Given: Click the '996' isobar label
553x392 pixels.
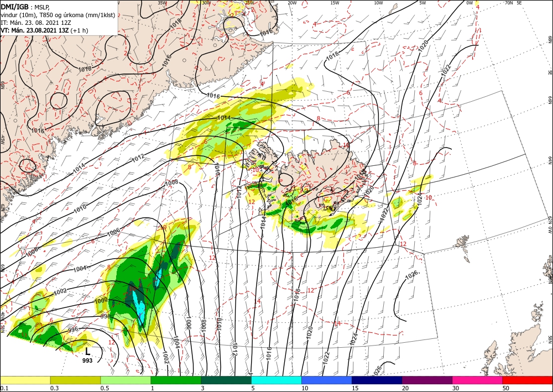Looking at the screenshot, I should [72, 330].
